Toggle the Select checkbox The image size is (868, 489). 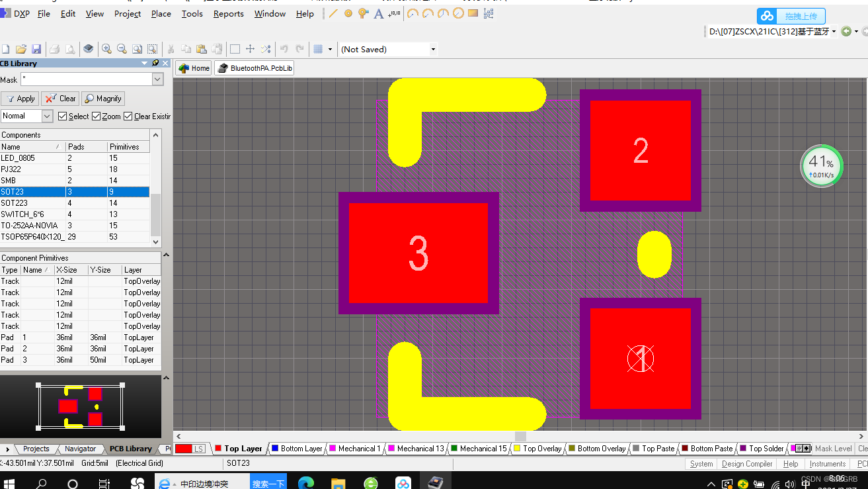click(x=62, y=116)
